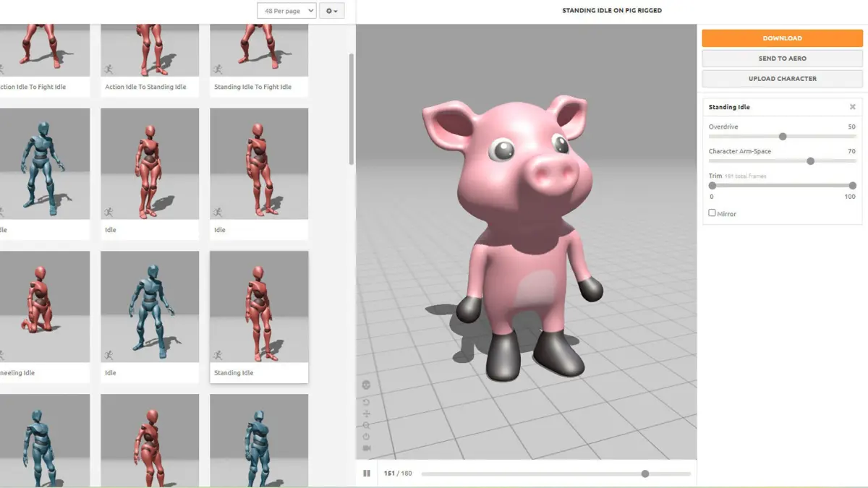Click the '151 / 180' frame counter
The width and height of the screenshot is (868, 488).
tap(398, 474)
